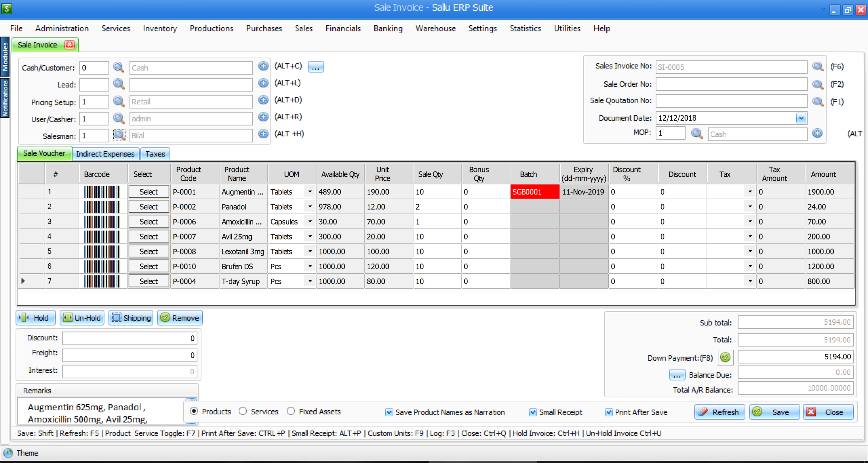868x463 pixels.
Task: Click ellipsis button next to ALT+C
Action: tap(316, 67)
